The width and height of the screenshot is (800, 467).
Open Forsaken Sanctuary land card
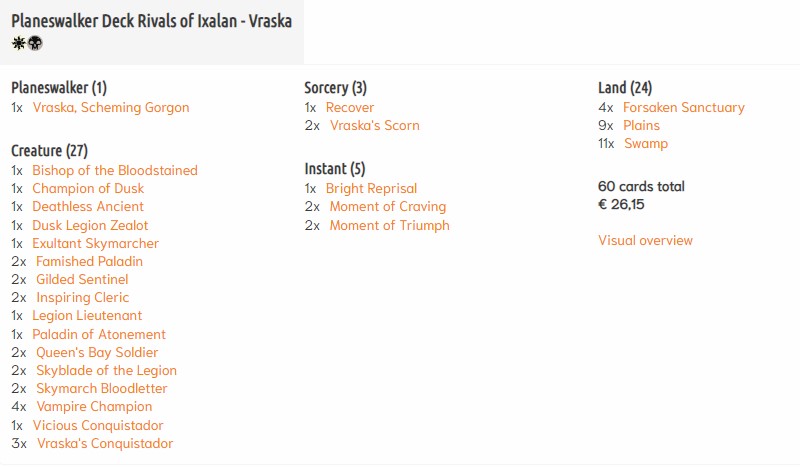click(x=683, y=107)
